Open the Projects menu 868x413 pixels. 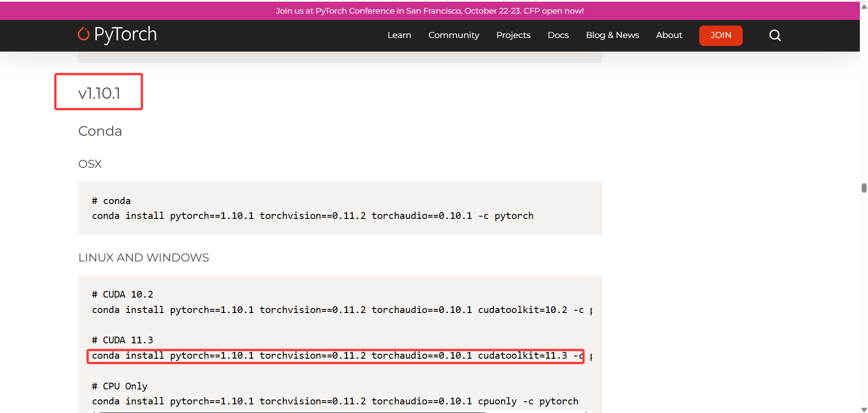point(513,35)
